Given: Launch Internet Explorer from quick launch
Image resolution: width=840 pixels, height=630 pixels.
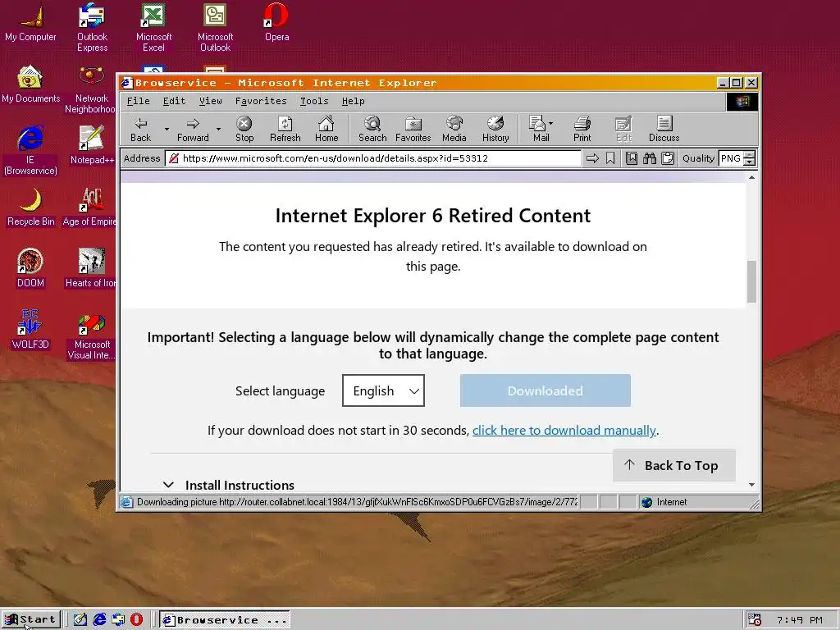Looking at the screenshot, I should pos(99,620).
